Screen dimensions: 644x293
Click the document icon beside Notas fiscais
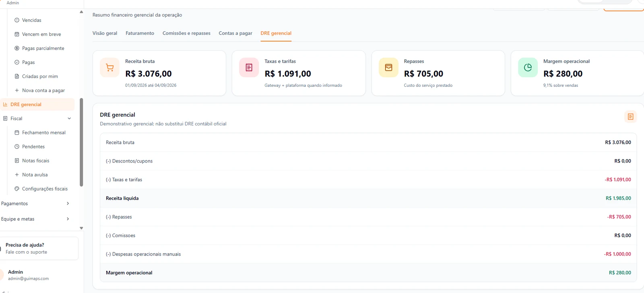click(17, 161)
